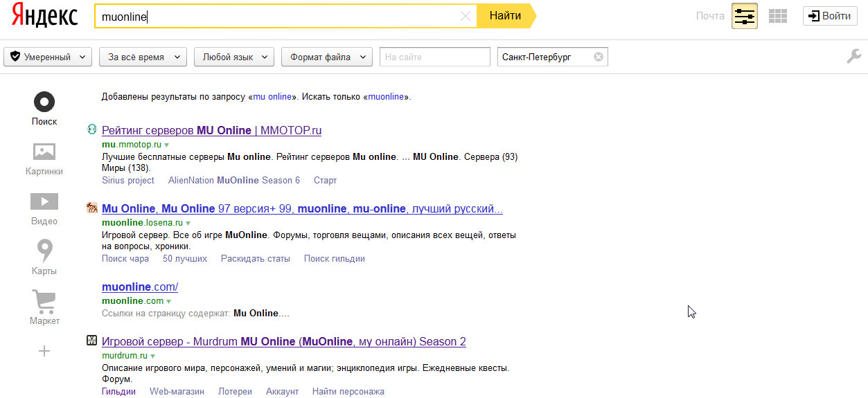Open the Раскидать статы sitelink
Image resolution: width=868 pixels, height=398 pixels.
(256, 258)
